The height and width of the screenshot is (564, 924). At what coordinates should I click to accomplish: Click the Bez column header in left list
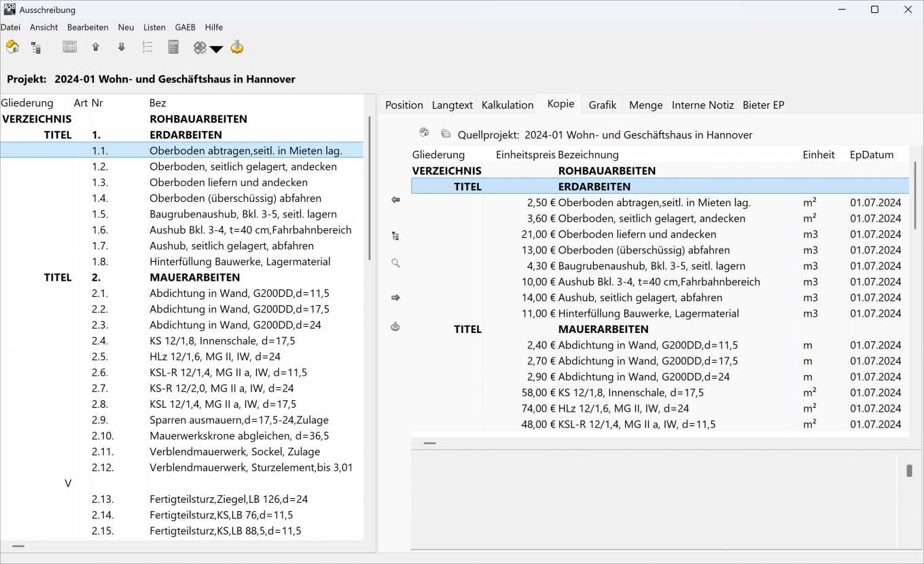click(158, 103)
